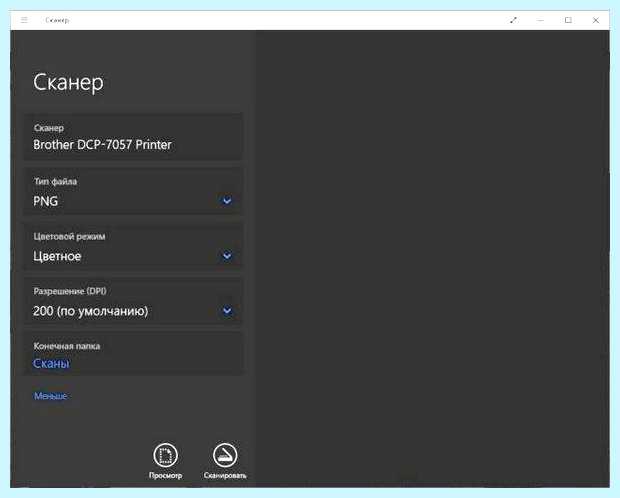Select the Brother DCP-7057 Printer scanner field
The width and height of the screenshot is (620, 498).
point(133,137)
